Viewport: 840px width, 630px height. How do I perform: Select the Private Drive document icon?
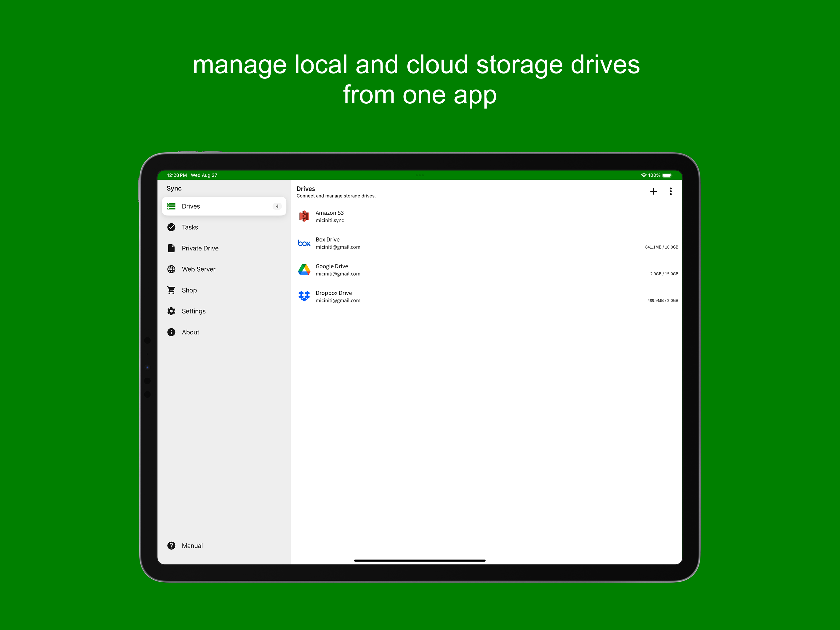(172, 248)
